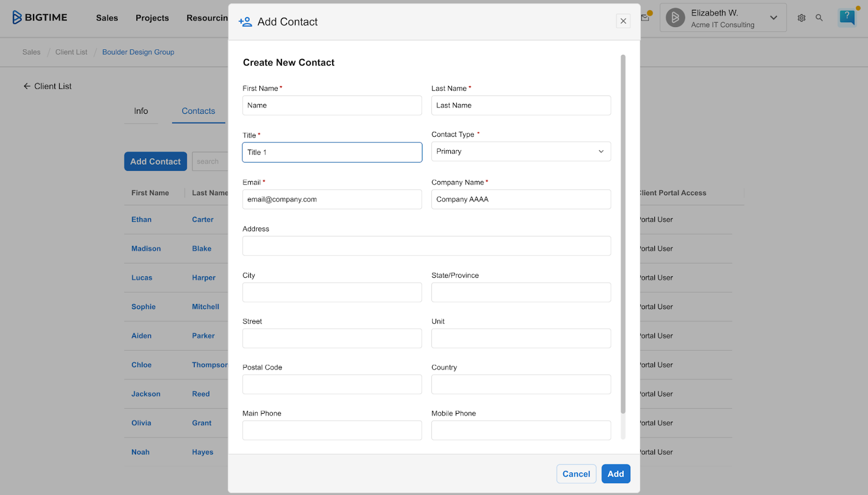This screenshot has width=868, height=495.
Task: Click the search magnifier icon
Action: click(x=819, y=17)
